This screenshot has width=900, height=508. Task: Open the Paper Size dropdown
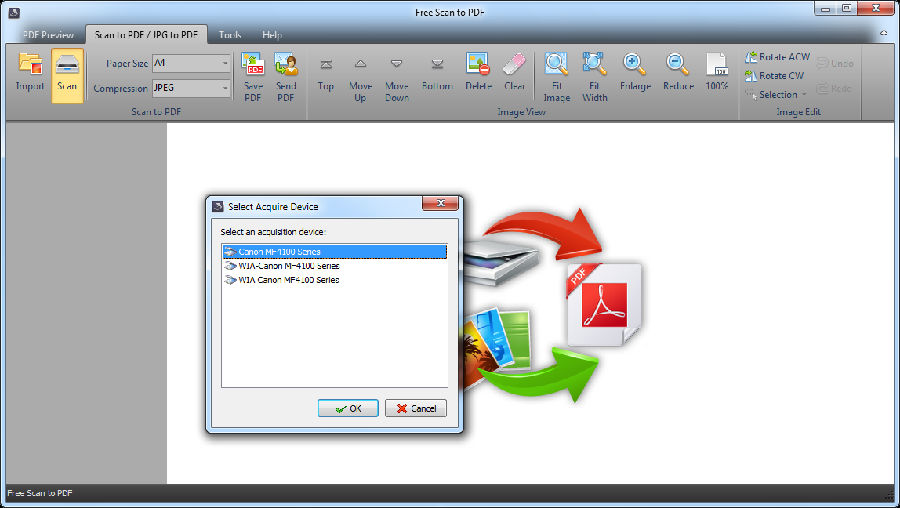click(x=225, y=63)
